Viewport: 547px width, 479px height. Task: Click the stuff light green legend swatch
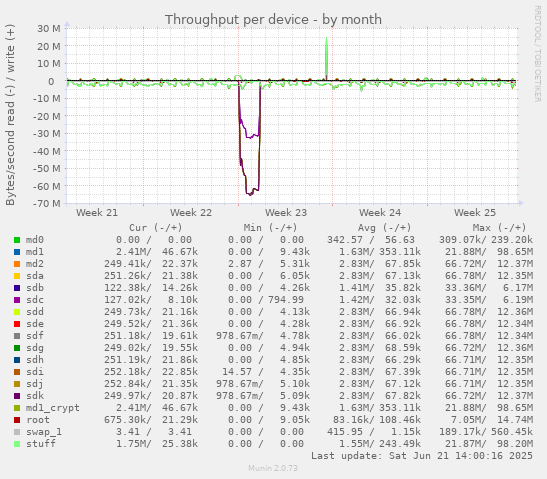17,444
